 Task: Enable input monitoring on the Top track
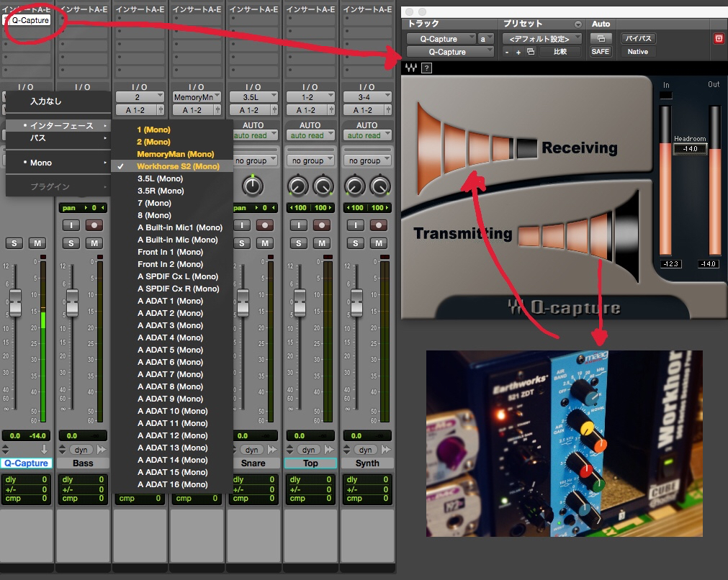tap(299, 225)
